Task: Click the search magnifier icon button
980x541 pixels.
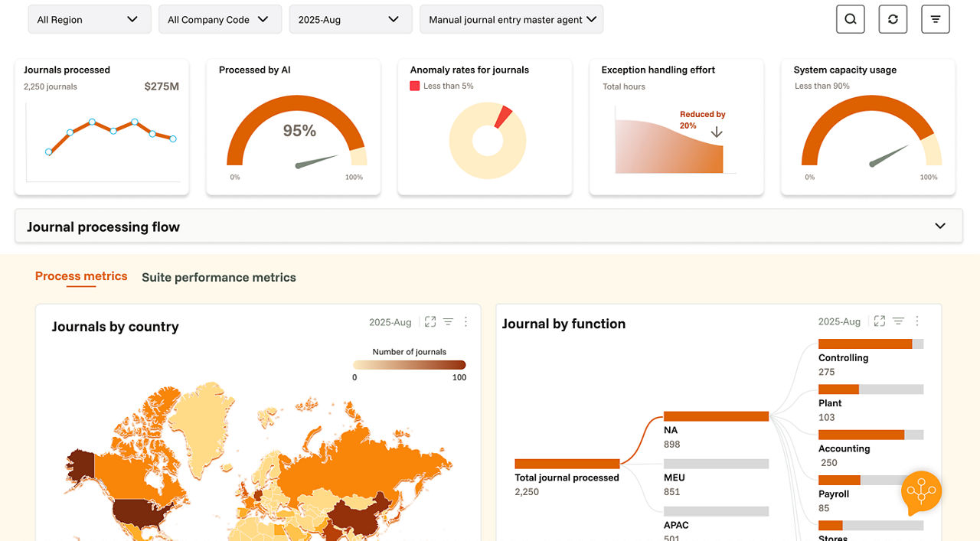Action: pyautogui.click(x=850, y=19)
